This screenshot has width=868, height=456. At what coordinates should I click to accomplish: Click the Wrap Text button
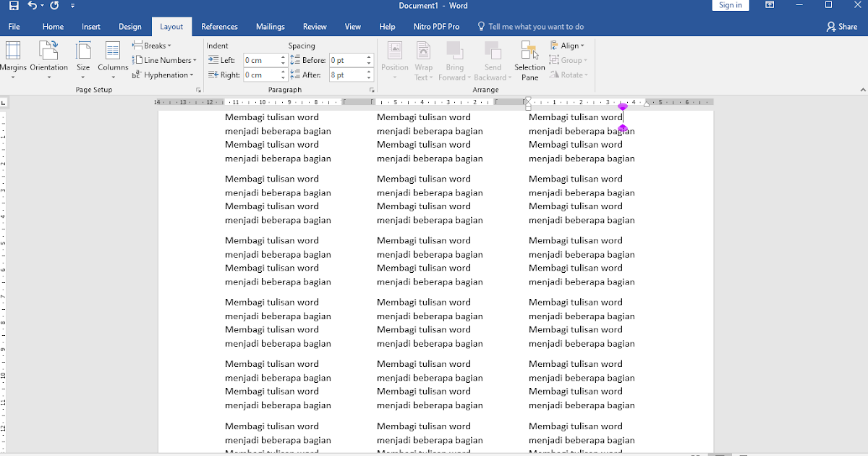[x=424, y=60]
